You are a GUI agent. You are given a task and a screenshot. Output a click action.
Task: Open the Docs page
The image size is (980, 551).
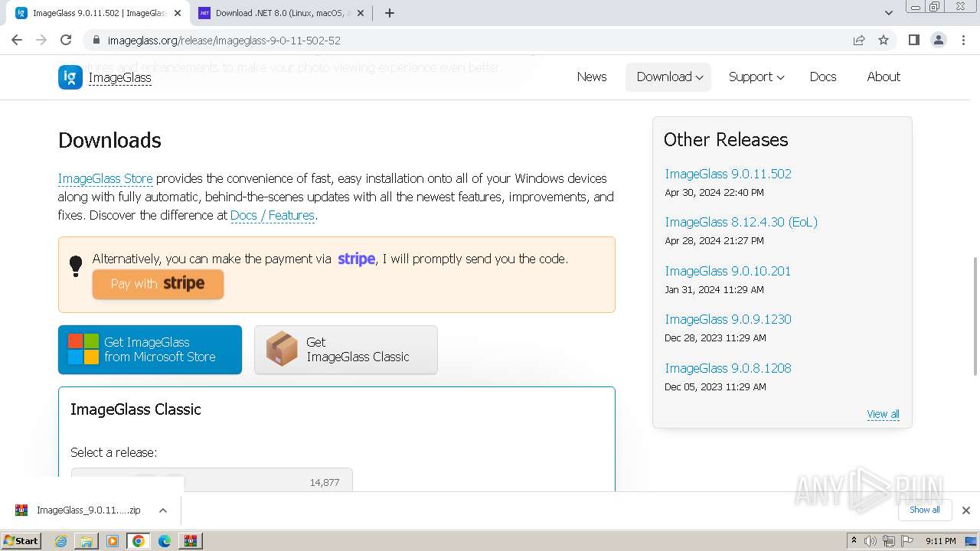(x=823, y=77)
